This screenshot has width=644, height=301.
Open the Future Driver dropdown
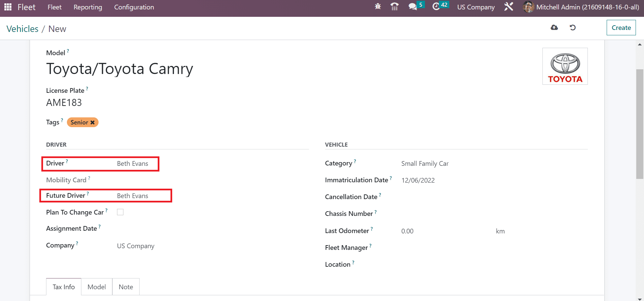(213, 196)
